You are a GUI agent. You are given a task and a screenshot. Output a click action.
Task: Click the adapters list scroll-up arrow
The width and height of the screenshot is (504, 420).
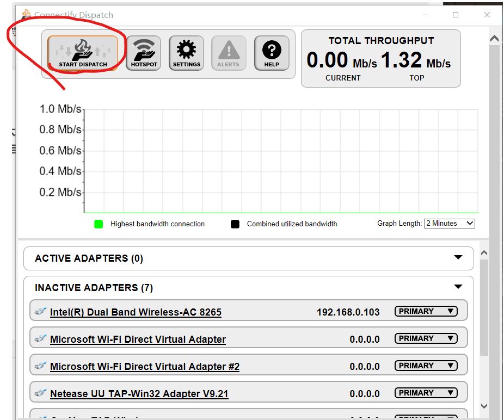point(484,253)
